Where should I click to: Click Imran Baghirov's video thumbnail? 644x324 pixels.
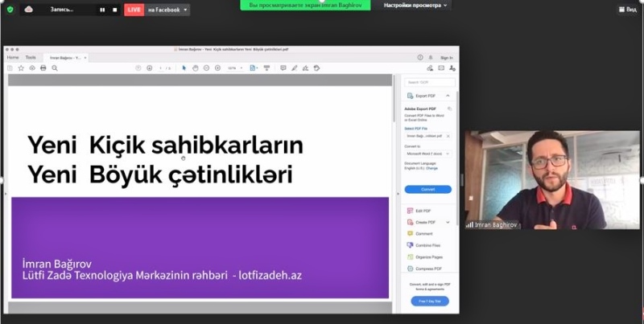552,179
